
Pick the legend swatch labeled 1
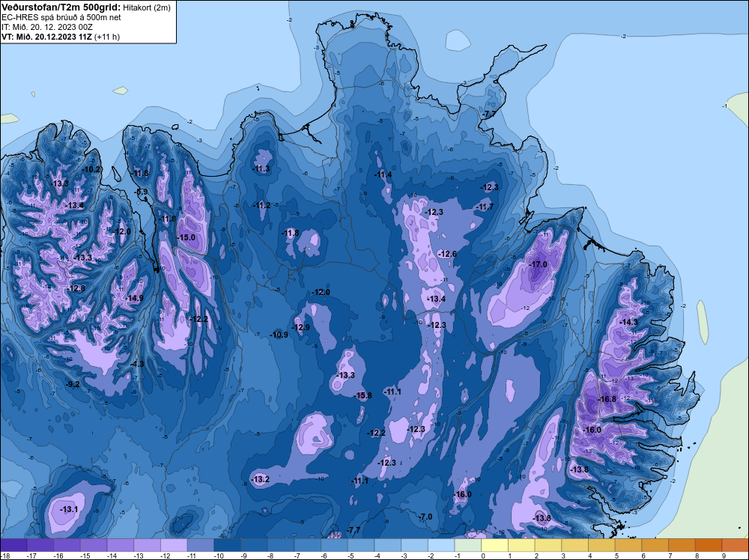(x=521, y=545)
